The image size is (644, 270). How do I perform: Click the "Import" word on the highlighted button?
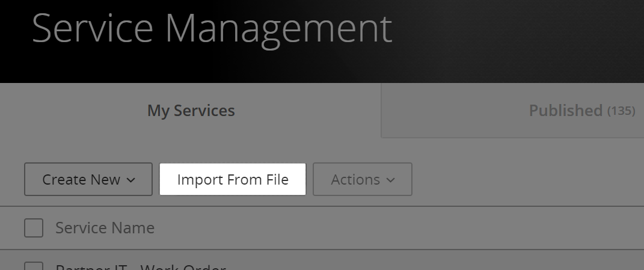coord(200,180)
